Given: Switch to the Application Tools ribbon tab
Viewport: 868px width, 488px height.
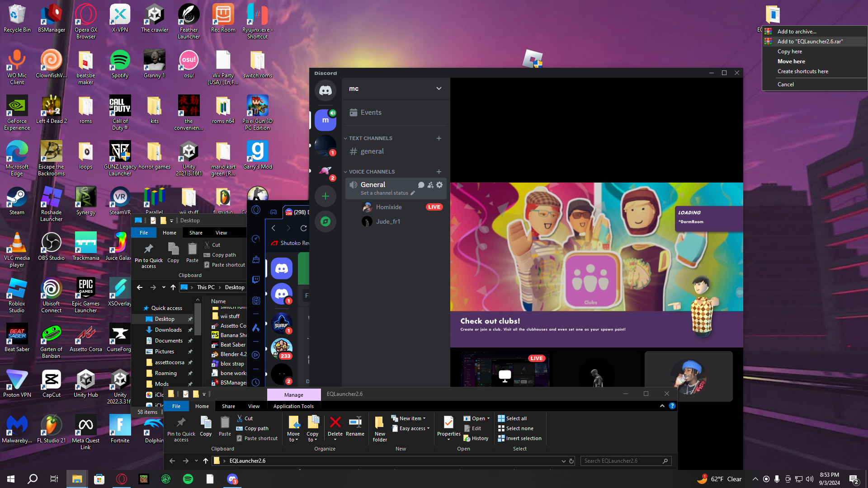Looking at the screenshot, I should click(x=293, y=406).
